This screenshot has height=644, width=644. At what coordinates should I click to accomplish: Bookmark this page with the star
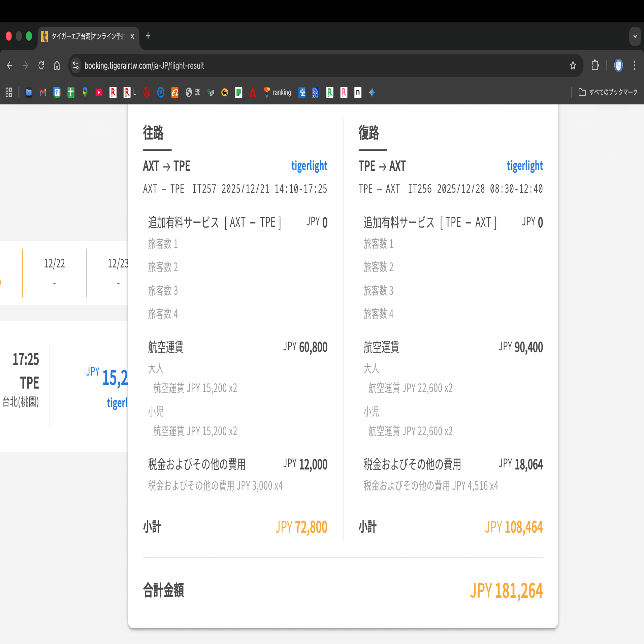[x=573, y=65]
